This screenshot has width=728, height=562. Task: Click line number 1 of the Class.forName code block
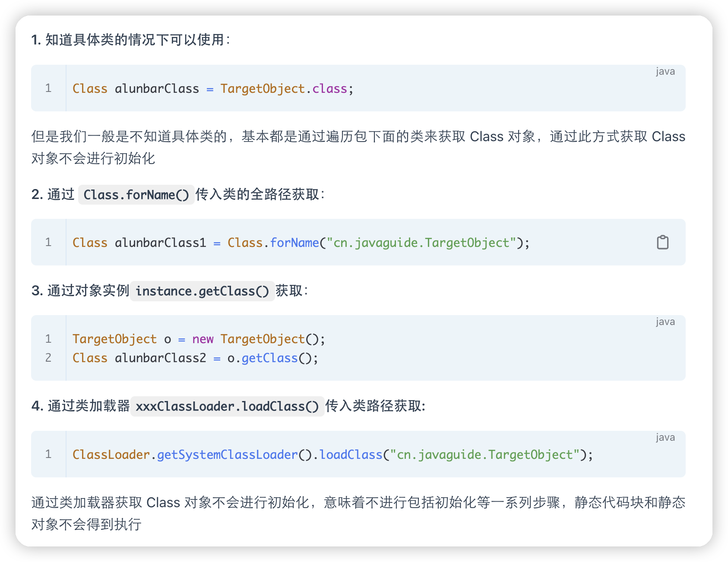48,243
